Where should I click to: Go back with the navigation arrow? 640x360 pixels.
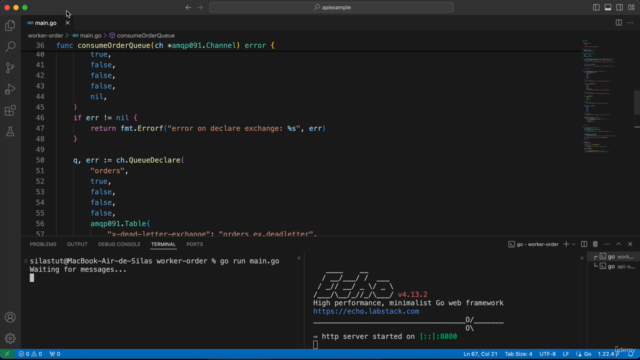click(188, 7)
